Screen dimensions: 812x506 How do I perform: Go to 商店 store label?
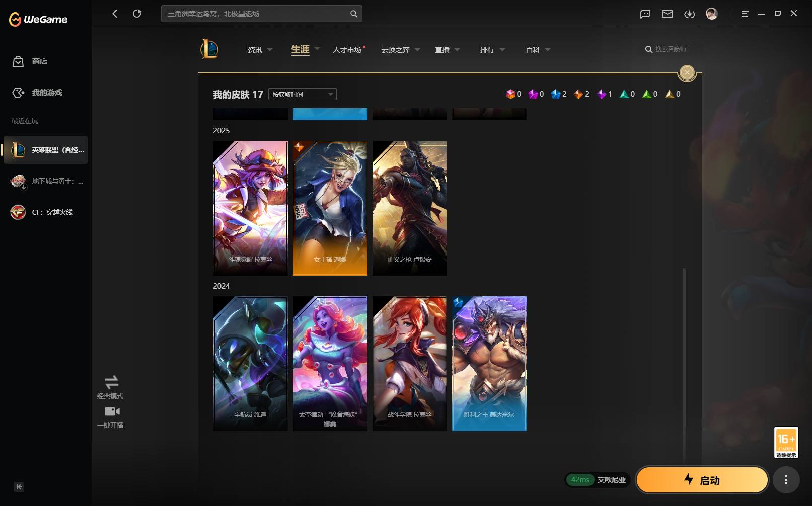click(40, 61)
